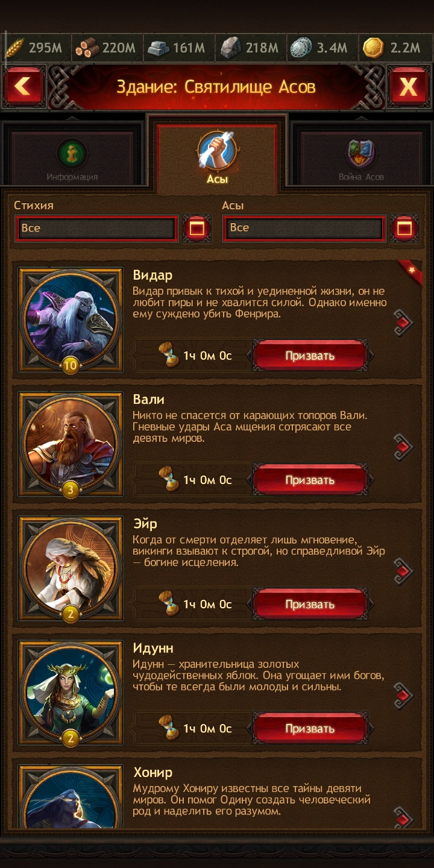
Task: Tap the food wheat resource icon
Action: coord(14,48)
